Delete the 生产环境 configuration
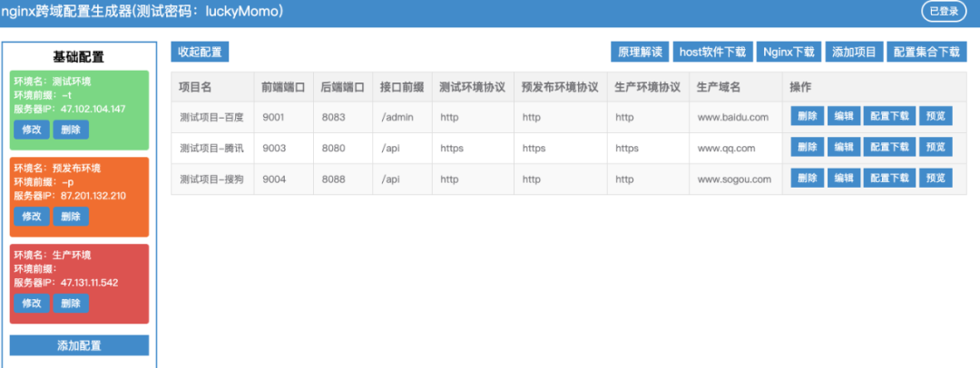 71,304
